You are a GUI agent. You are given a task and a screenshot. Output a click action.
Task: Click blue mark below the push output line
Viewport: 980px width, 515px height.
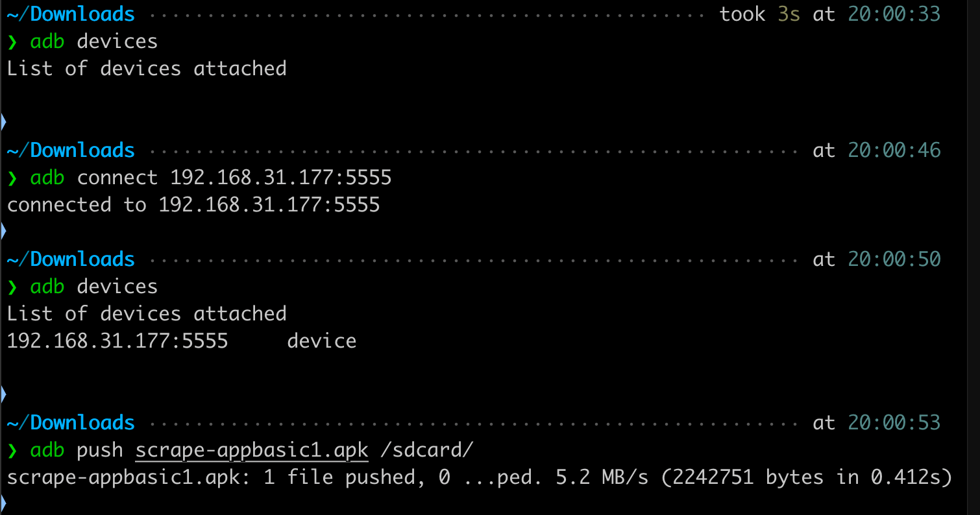click(x=3, y=503)
